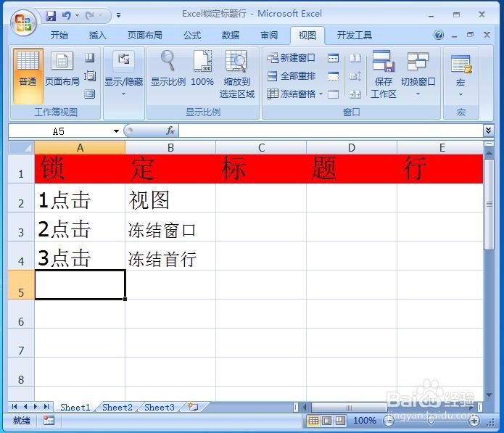Go to last sheet navigation arrow
This screenshot has width=504, height=433.
pyautogui.click(x=46, y=407)
